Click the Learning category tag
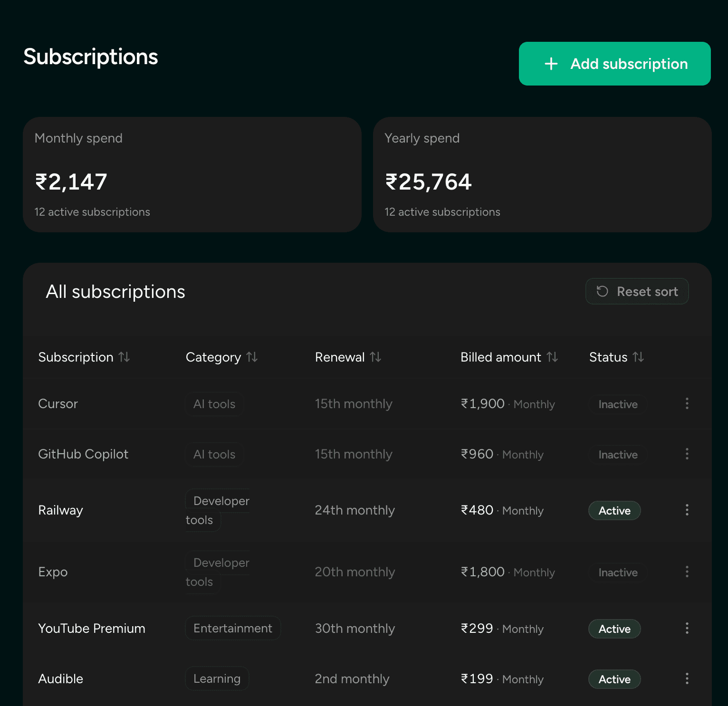 pyautogui.click(x=217, y=678)
